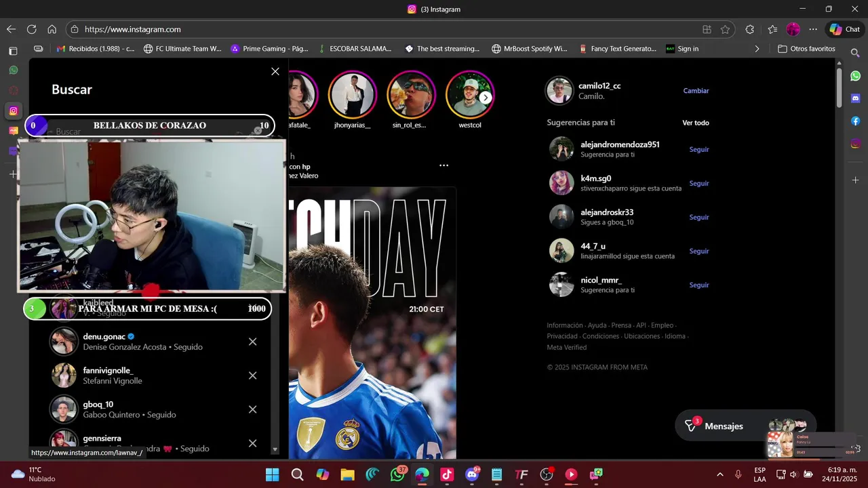868x488 pixels.
Task: Open the Fancy Text Generator bookmark
Action: tap(618, 49)
